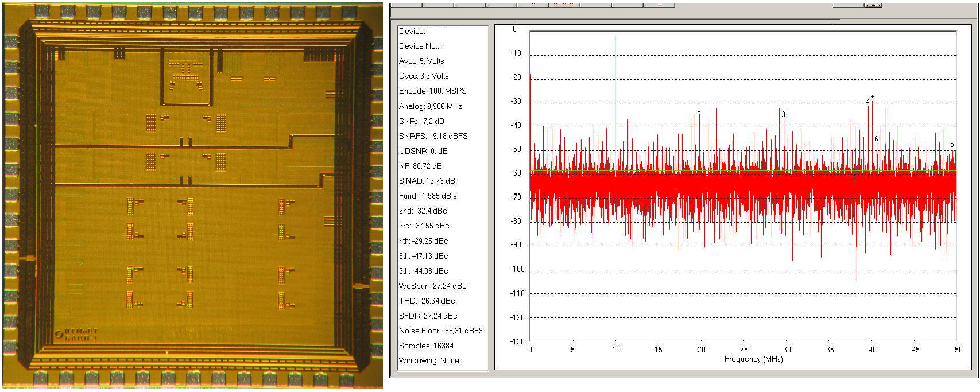
Task: Click the '50' tick on the frequency axis
Action: pos(958,350)
